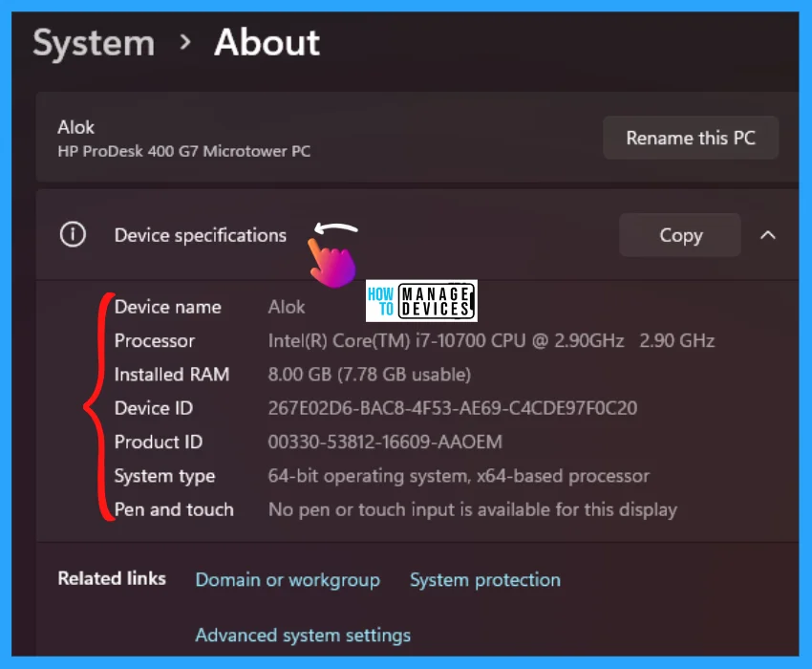Viewport: 812px width, 669px height.
Task: Select the Product ID value 00330-53812
Action: point(385,442)
